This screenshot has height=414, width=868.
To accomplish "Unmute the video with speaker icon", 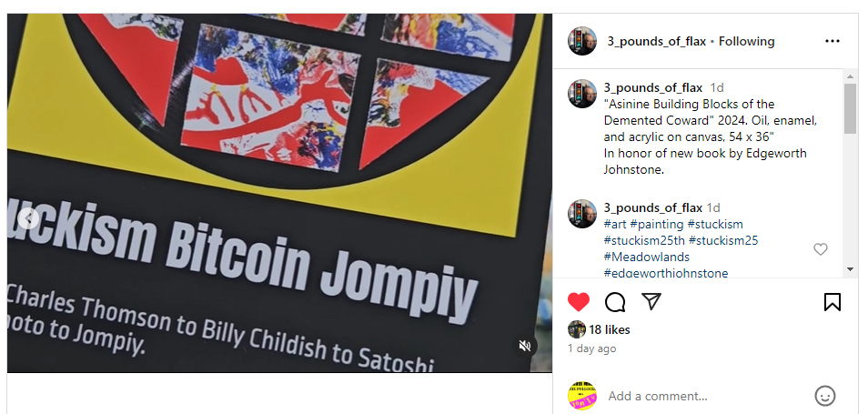I will coord(524,346).
